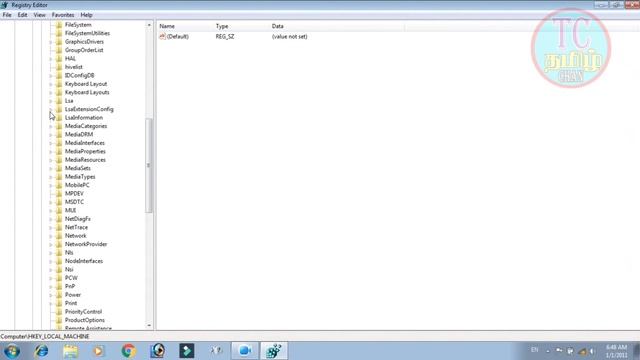Viewport: 640px width, 360px height.
Task: Click the (value not set) data cell
Action: point(289,37)
